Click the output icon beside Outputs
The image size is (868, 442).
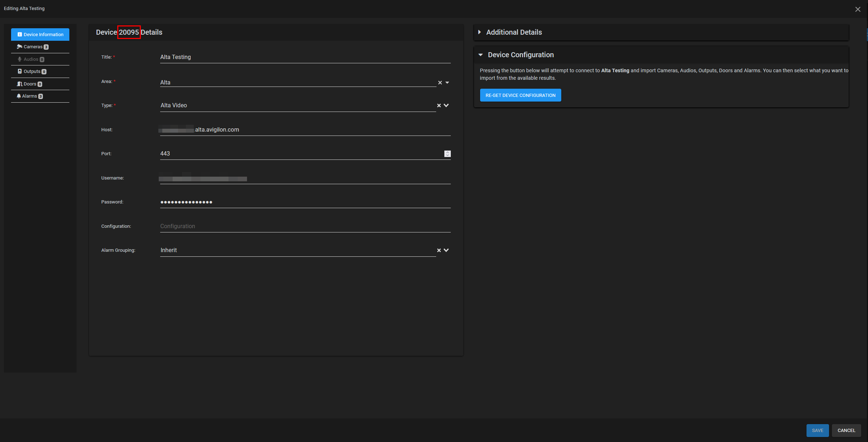tap(20, 72)
